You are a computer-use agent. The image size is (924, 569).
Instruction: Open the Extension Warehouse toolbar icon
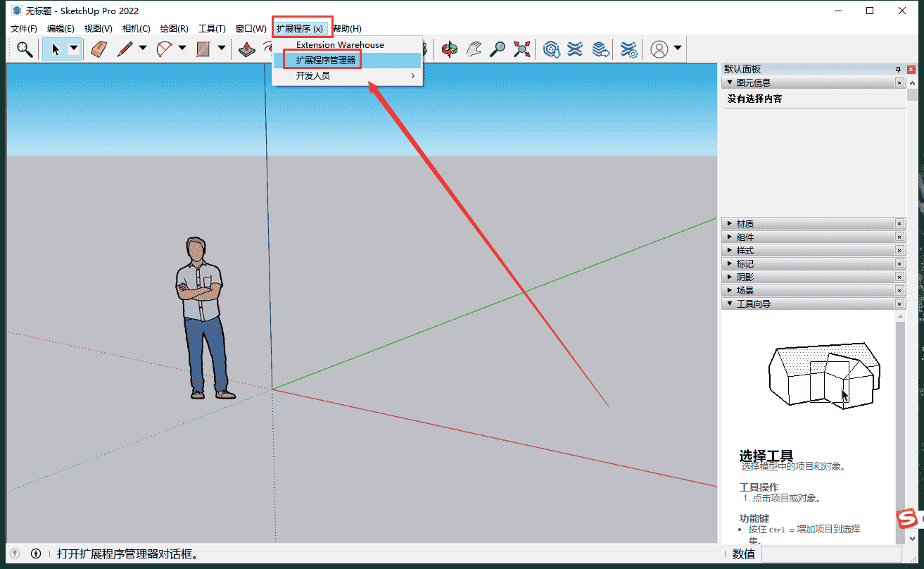575,49
